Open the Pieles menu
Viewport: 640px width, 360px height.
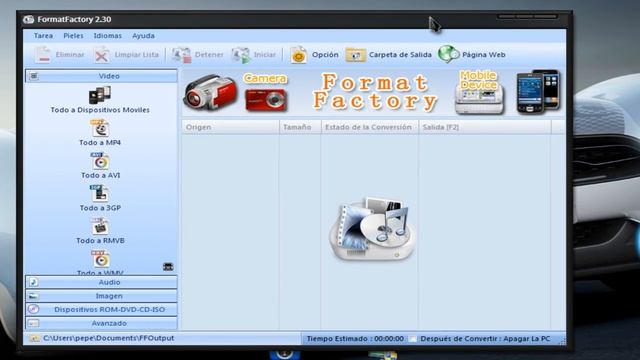pyautogui.click(x=73, y=36)
